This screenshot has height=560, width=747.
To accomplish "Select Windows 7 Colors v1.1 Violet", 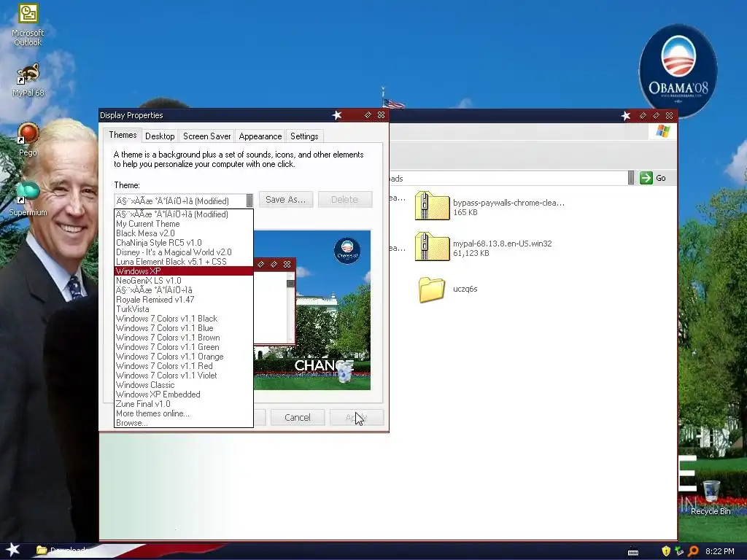I will pos(184,376).
